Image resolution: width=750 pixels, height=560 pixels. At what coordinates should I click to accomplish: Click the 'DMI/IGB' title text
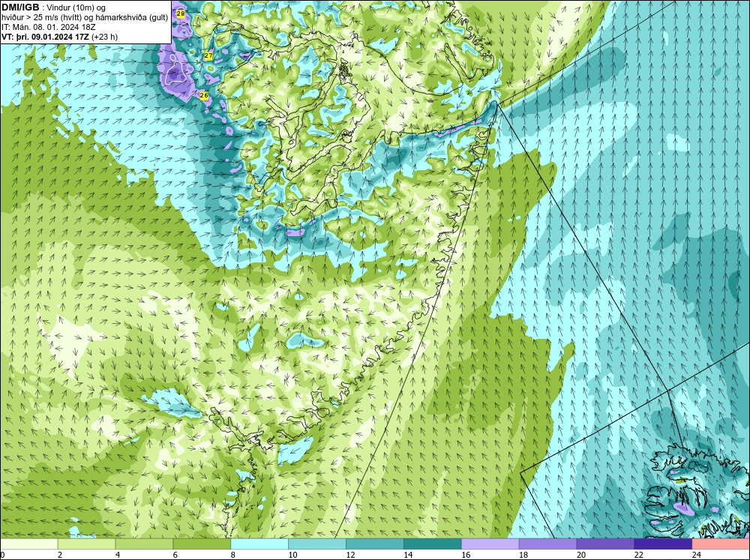click(x=20, y=7)
